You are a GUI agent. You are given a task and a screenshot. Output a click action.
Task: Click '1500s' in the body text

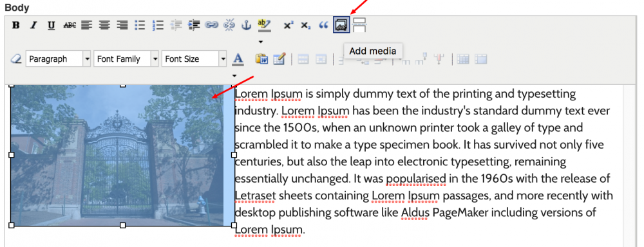click(x=300, y=127)
